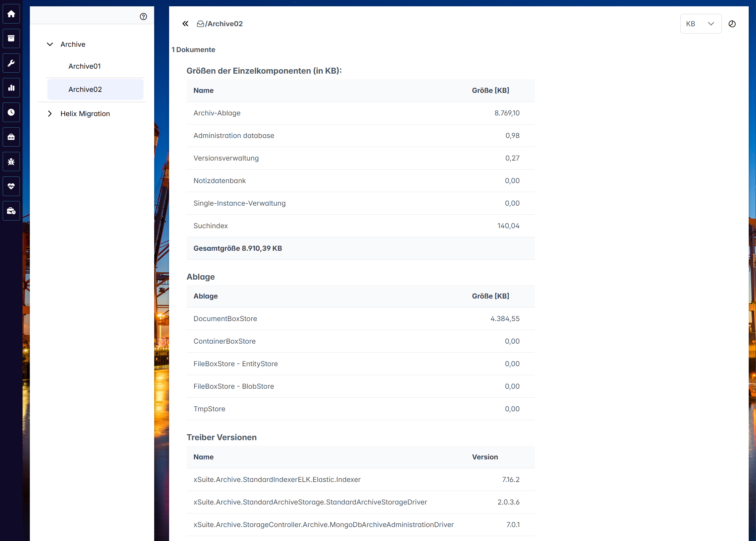Expand the Helix Migration node

click(x=50, y=113)
